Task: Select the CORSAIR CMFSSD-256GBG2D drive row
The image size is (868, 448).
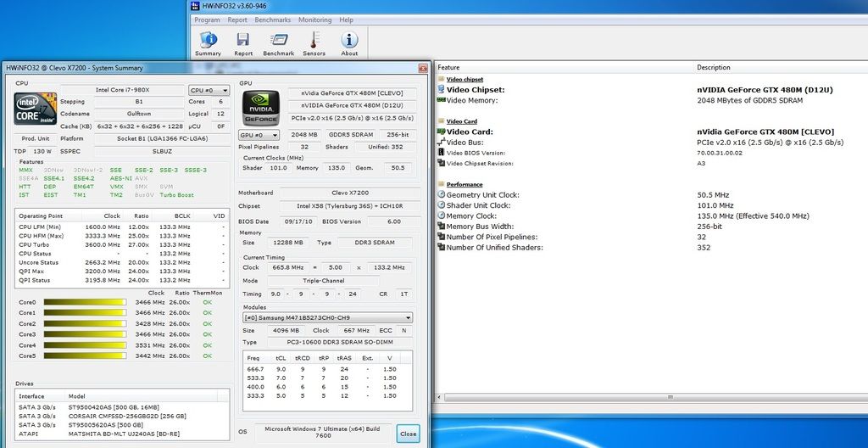Action: pos(122,416)
